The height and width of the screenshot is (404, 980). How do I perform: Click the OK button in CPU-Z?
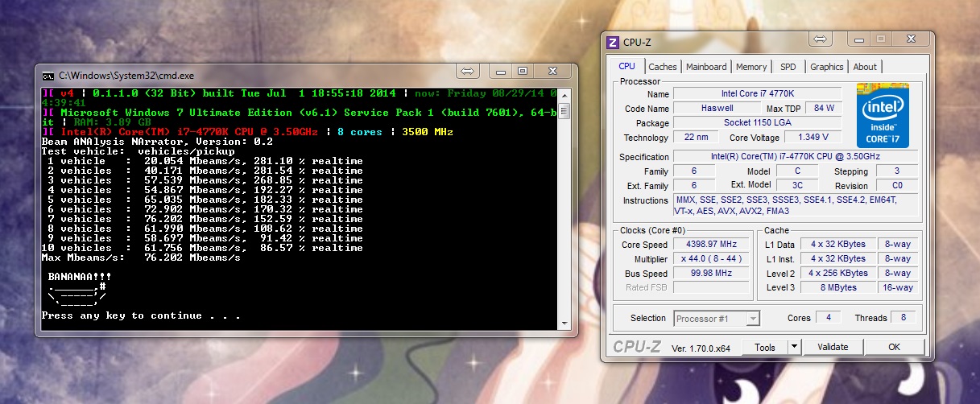coord(894,347)
